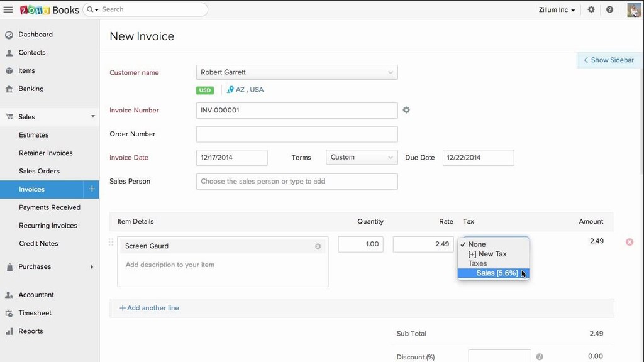Screen dimensions: 644x362
Task: Add a new tax via [+] New Tax
Action: [487, 254]
